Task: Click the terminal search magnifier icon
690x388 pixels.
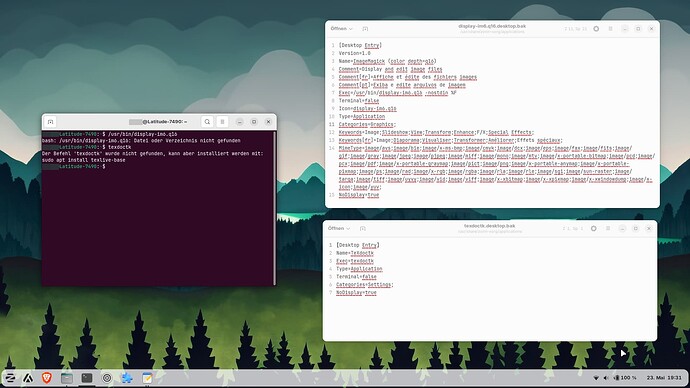Action: [207, 122]
